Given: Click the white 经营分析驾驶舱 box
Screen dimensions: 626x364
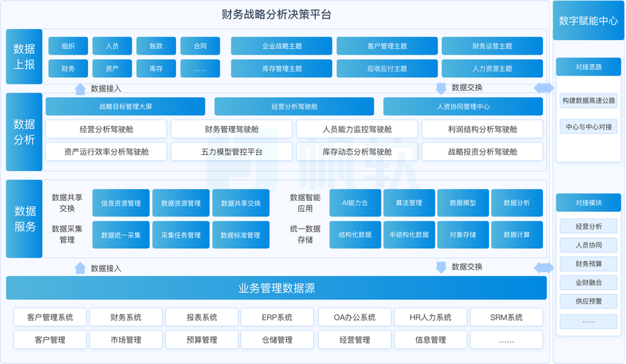Looking at the screenshot, I should click(106, 129).
